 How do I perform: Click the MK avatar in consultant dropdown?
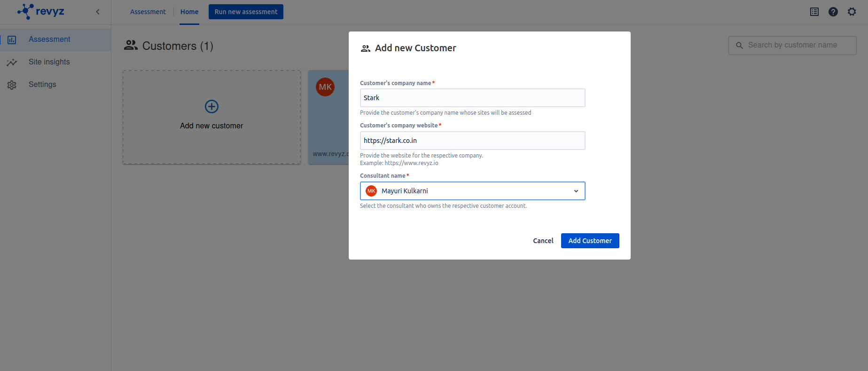tap(371, 191)
